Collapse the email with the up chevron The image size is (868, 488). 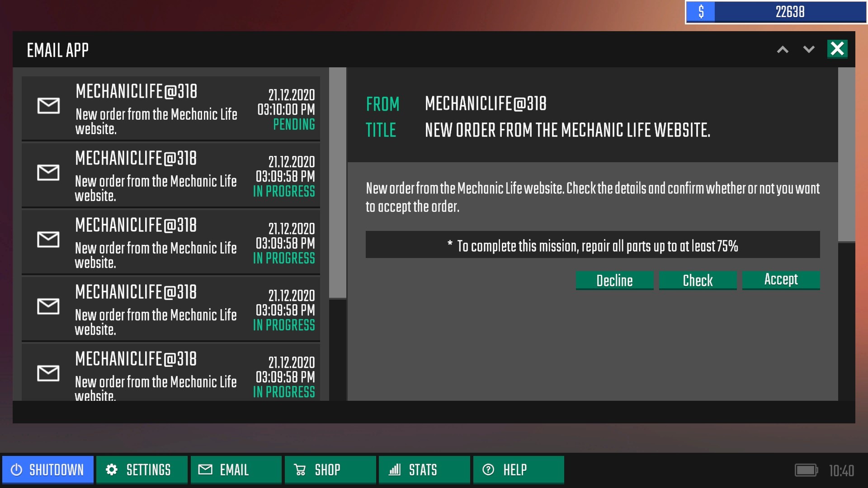point(783,49)
